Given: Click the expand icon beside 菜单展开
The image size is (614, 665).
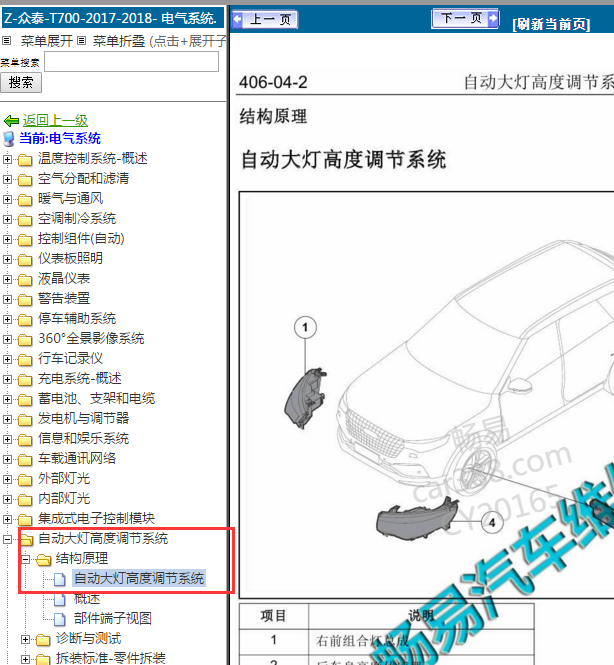Looking at the screenshot, I should (6, 41).
